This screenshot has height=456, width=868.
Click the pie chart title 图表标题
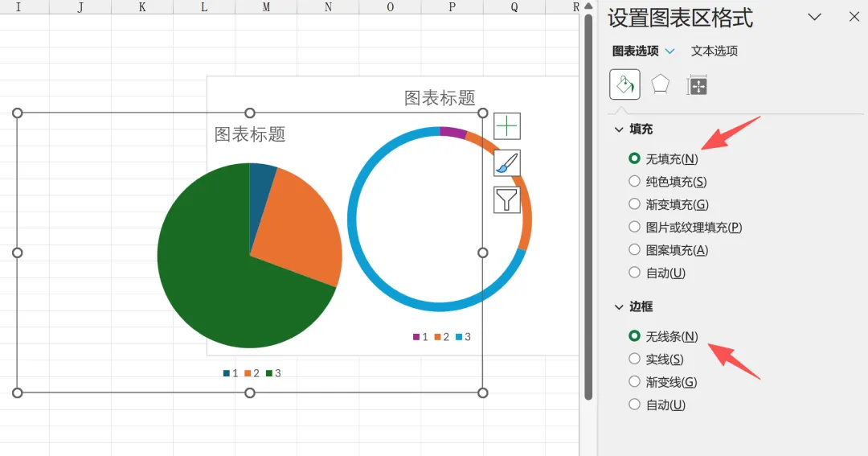(250, 134)
